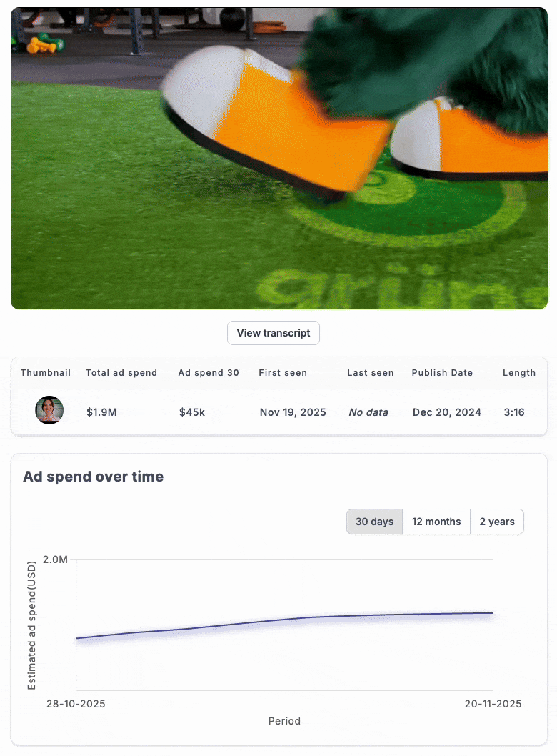This screenshot has height=756, width=557.
Task: Click the 20-11-2025 date label
Action: pyautogui.click(x=493, y=704)
